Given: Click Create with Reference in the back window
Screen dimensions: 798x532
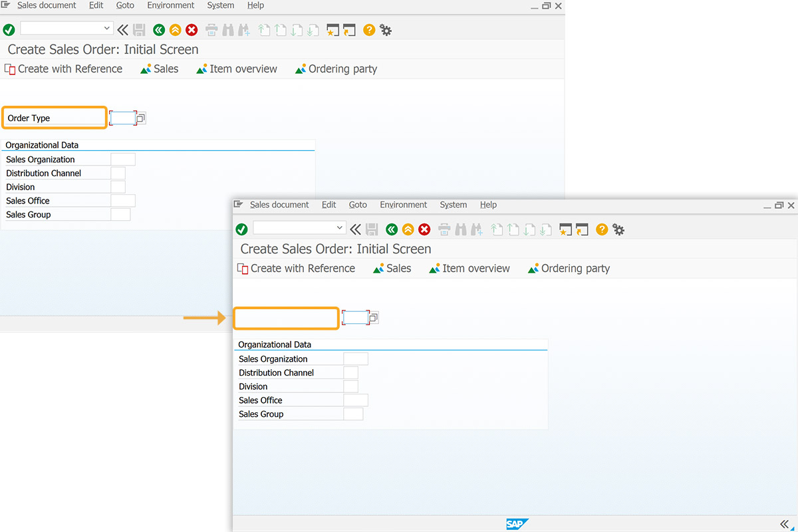Looking at the screenshot, I should pyautogui.click(x=64, y=68).
